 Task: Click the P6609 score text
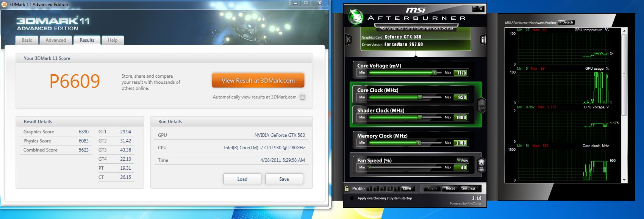pyautogui.click(x=75, y=81)
